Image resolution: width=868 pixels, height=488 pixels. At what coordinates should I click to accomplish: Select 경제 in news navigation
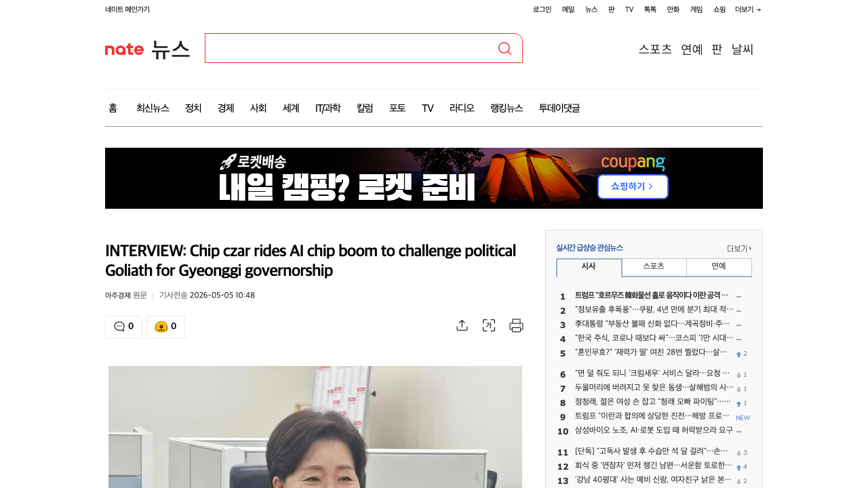226,108
